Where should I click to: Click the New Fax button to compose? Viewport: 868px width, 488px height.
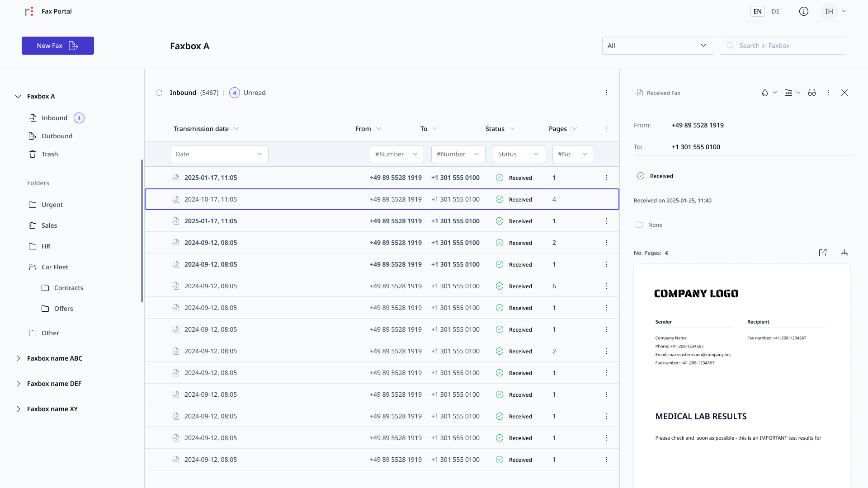[58, 45]
